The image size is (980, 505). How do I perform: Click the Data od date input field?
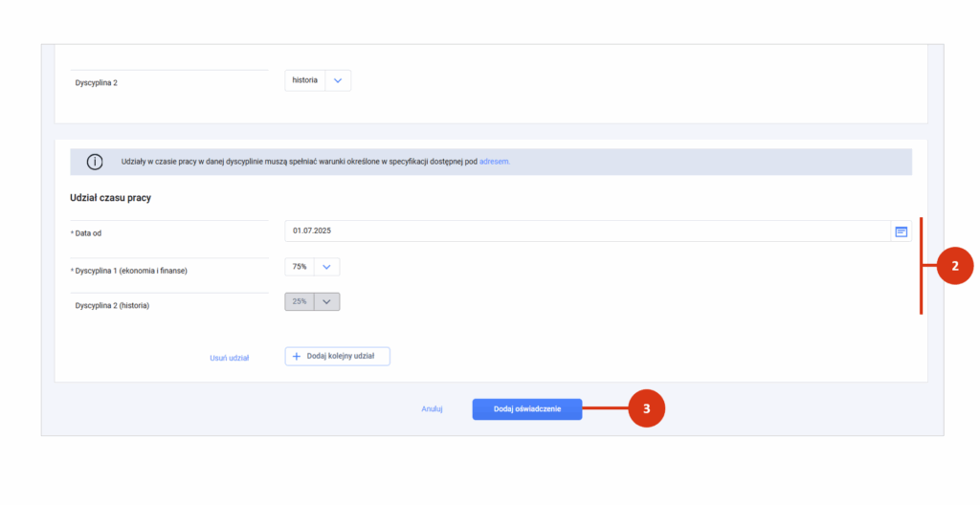(x=588, y=231)
